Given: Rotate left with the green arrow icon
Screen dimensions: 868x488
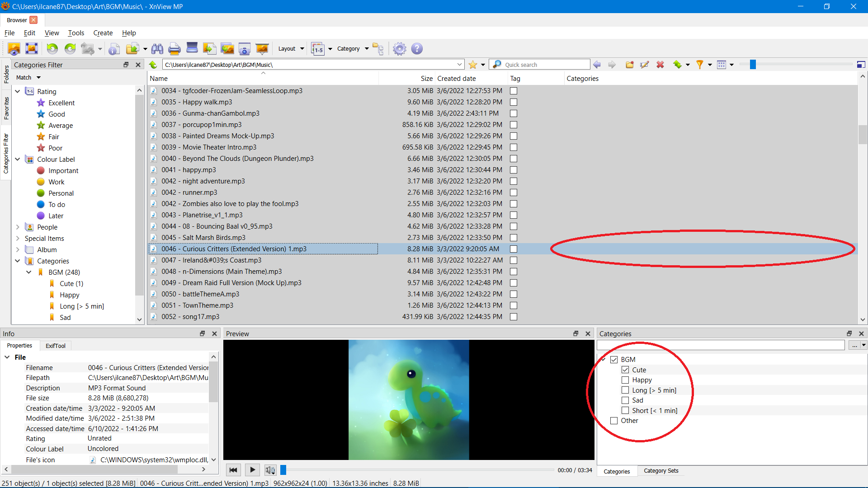Looking at the screenshot, I should tap(52, 49).
